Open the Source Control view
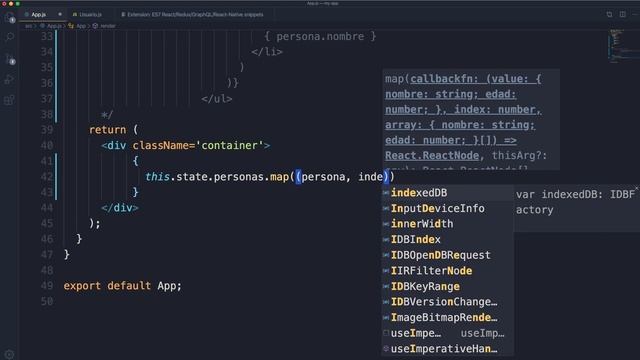The height and width of the screenshot is (360, 640). (9, 59)
